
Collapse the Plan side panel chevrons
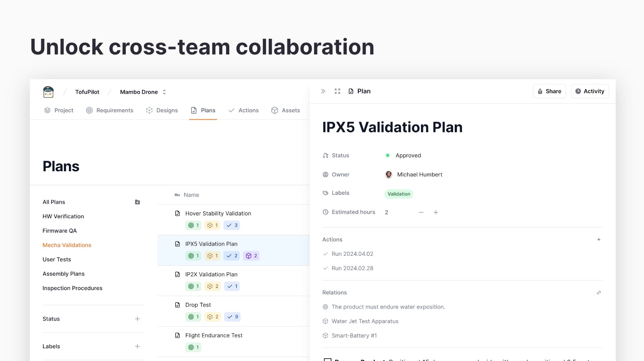(323, 91)
